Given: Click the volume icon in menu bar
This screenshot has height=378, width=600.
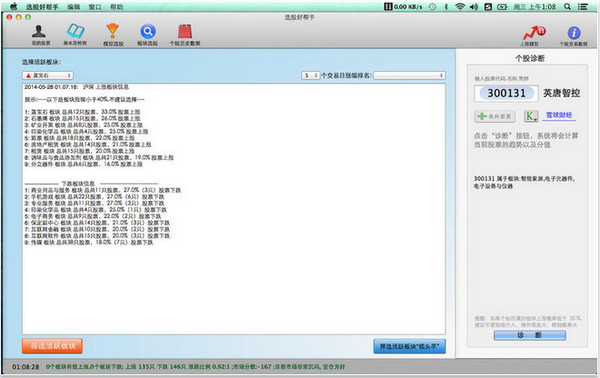Looking at the screenshot, I should click(474, 7).
